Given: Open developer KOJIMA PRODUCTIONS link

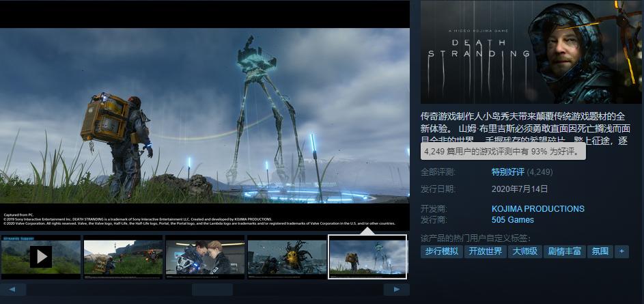Looking at the screenshot, I should point(537,208).
